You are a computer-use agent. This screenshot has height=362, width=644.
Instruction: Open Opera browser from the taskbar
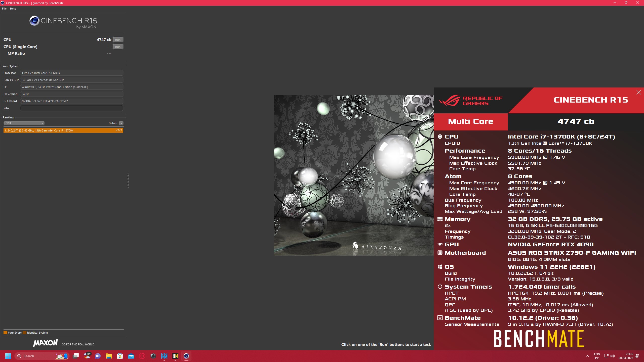click(142, 356)
